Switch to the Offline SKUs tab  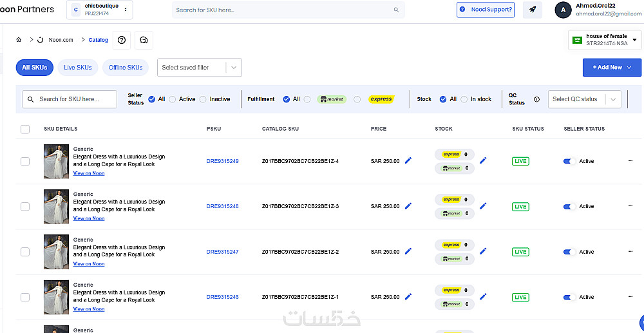(x=126, y=68)
